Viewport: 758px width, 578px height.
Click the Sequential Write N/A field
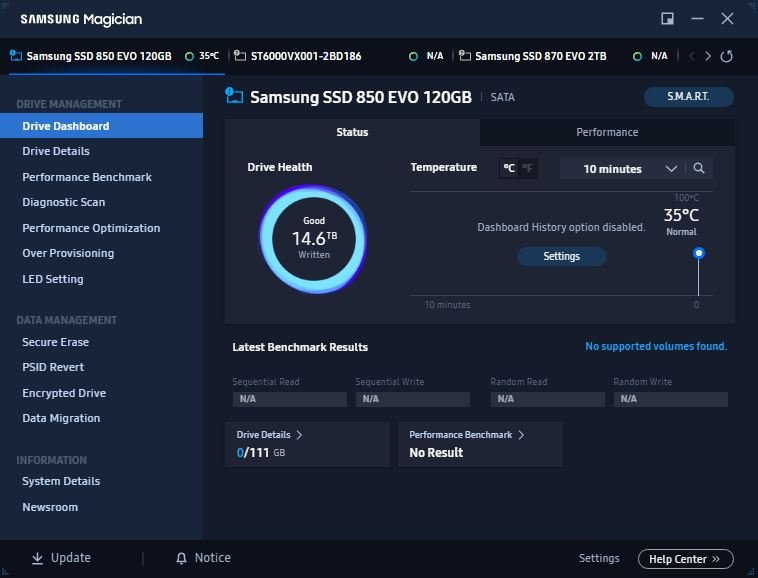click(x=413, y=399)
